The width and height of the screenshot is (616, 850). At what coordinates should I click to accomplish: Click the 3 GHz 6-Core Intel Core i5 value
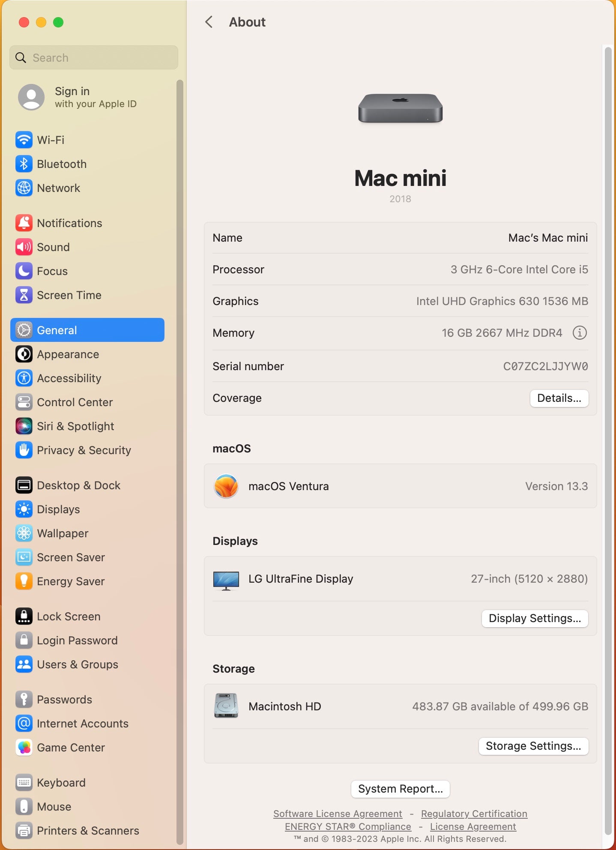[519, 269]
